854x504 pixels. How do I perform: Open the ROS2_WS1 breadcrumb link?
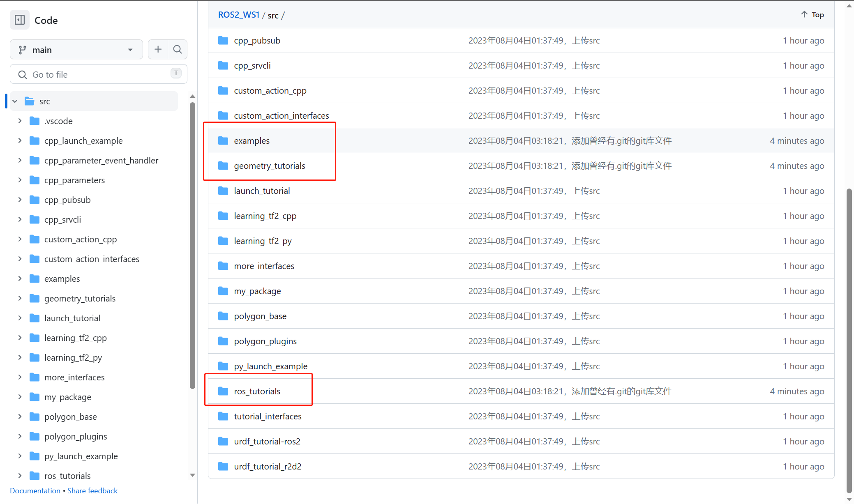click(239, 14)
